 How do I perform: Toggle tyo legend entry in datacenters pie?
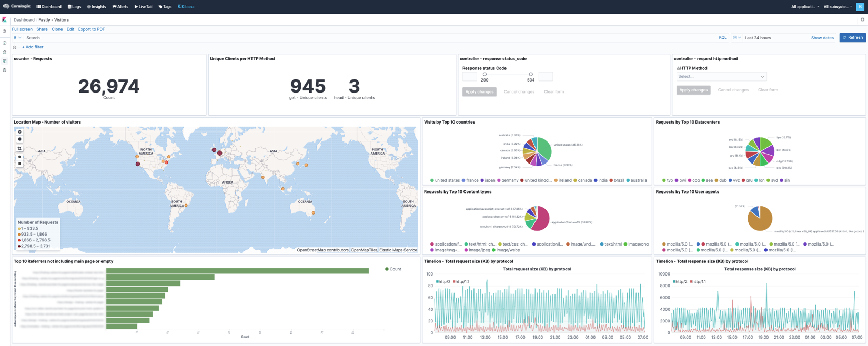tap(668, 180)
